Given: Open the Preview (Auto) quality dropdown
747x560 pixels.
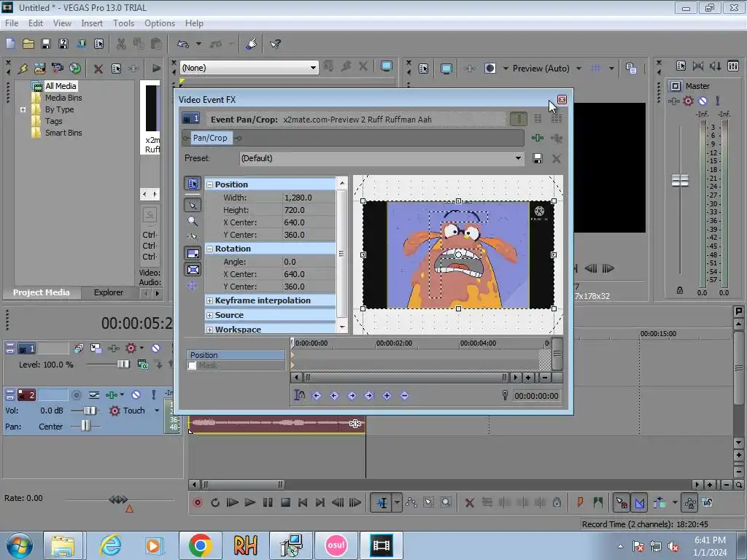Looking at the screenshot, I should (578, 69).
